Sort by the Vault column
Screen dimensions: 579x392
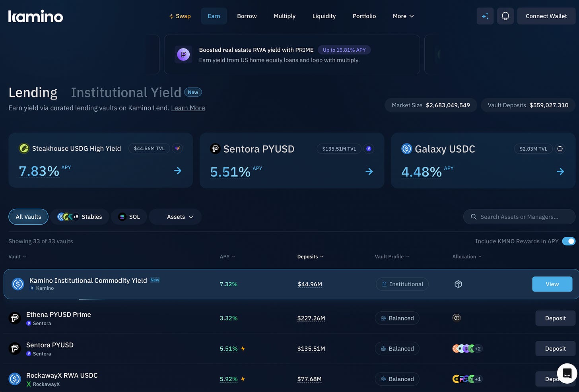click(x=17, y=256)
